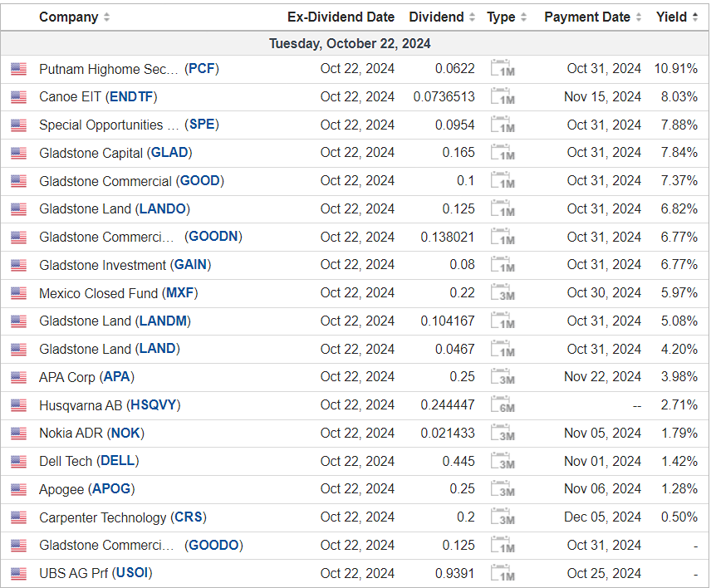The width and height of the screenshot is (711, 588).
Task: Open the HSQVY ticker link
Action: (154, 404)
